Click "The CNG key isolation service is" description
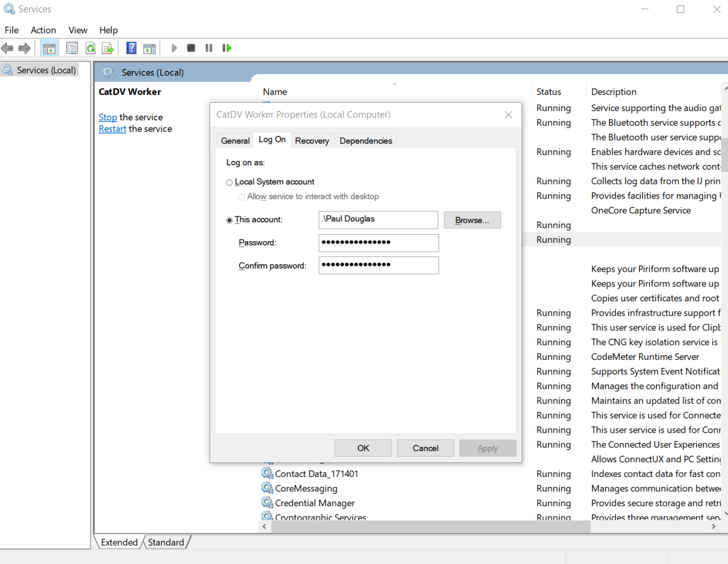 click(654, 342)
